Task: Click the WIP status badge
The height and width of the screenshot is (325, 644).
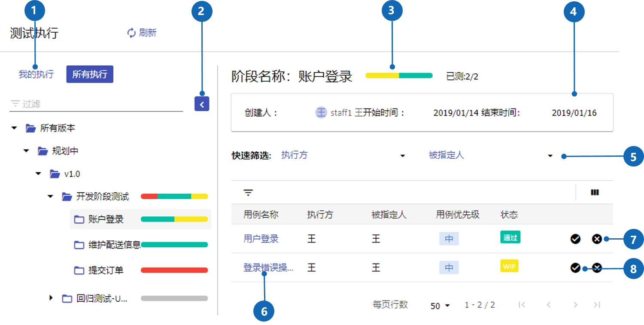Action: tap(509, 266)
